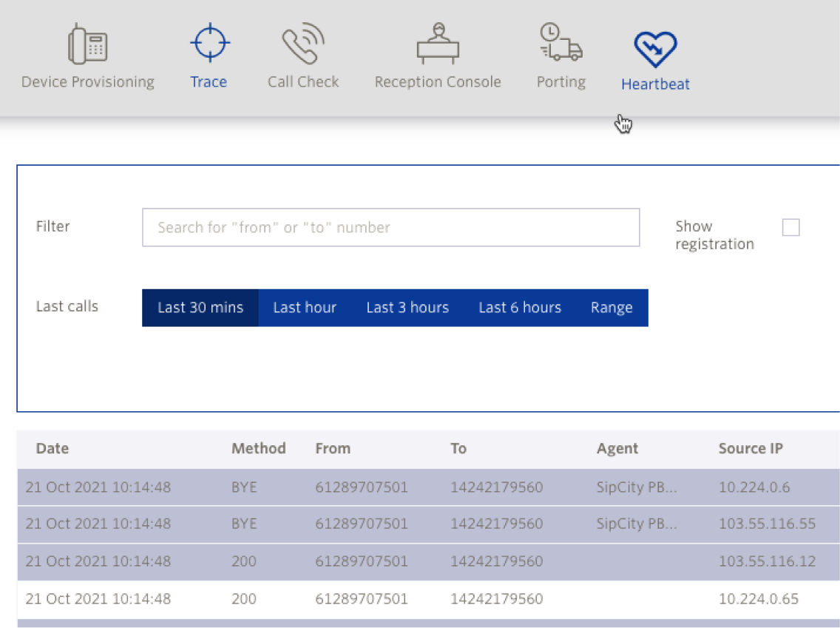Click the Heartbeat heart icon
This screenshot has width=840, height=628.
[x=655, y=50]
